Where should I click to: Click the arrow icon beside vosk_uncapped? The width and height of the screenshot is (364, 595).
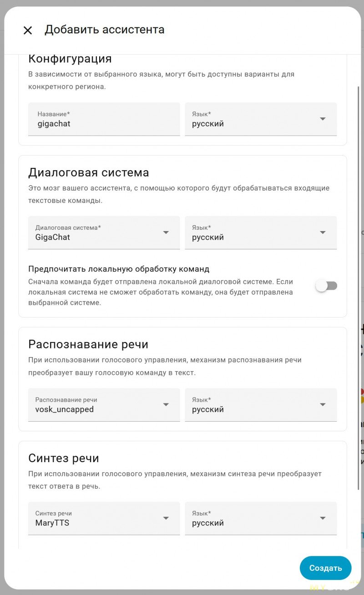pyautogui.click(x=166, y=405)
